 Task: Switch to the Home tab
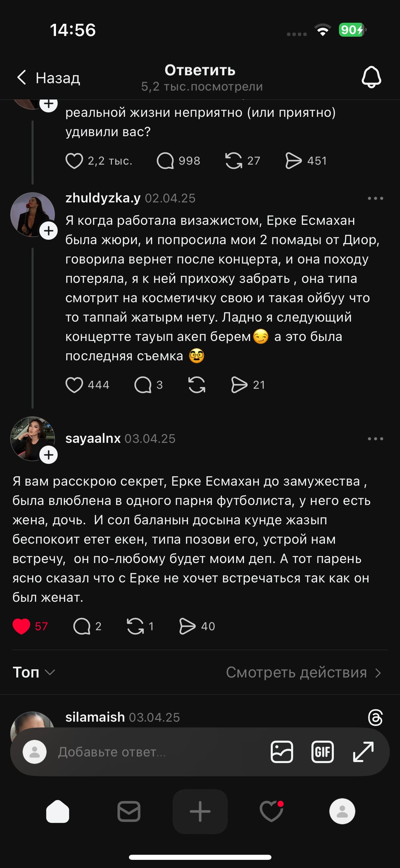(x=58, y=812)
